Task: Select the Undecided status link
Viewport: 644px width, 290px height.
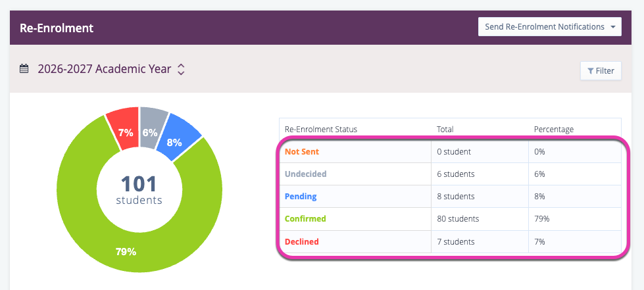Action: click(305, 174)
